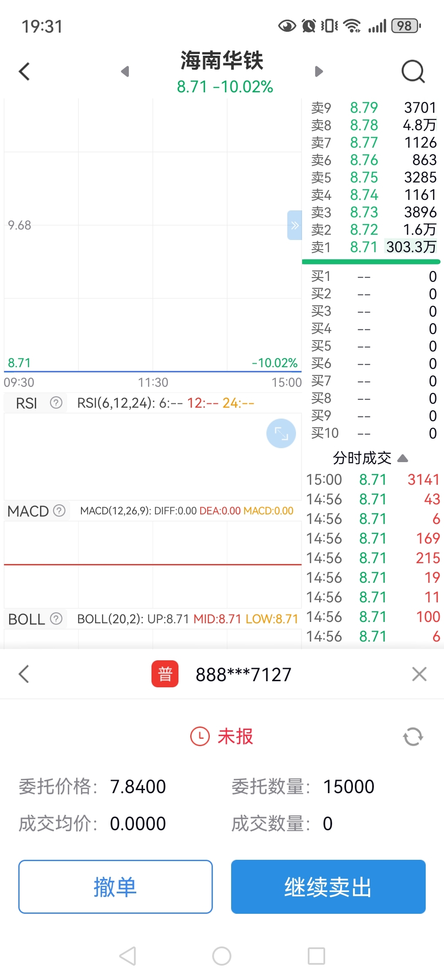Expand the chart with the fullscreen icon

(x=281, y=433)
